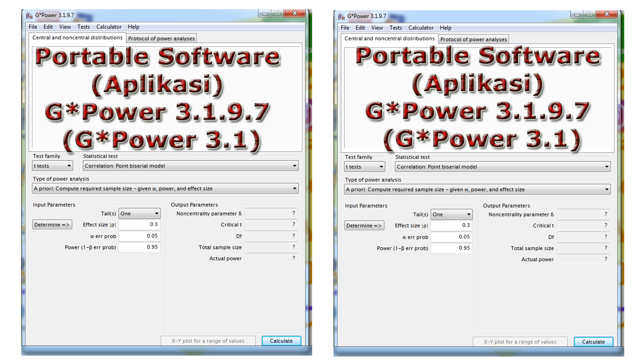Expand Type of power analysis dropdown in left window
The height and width of the screenshot is (364, 640).
(x=165, y=188)
